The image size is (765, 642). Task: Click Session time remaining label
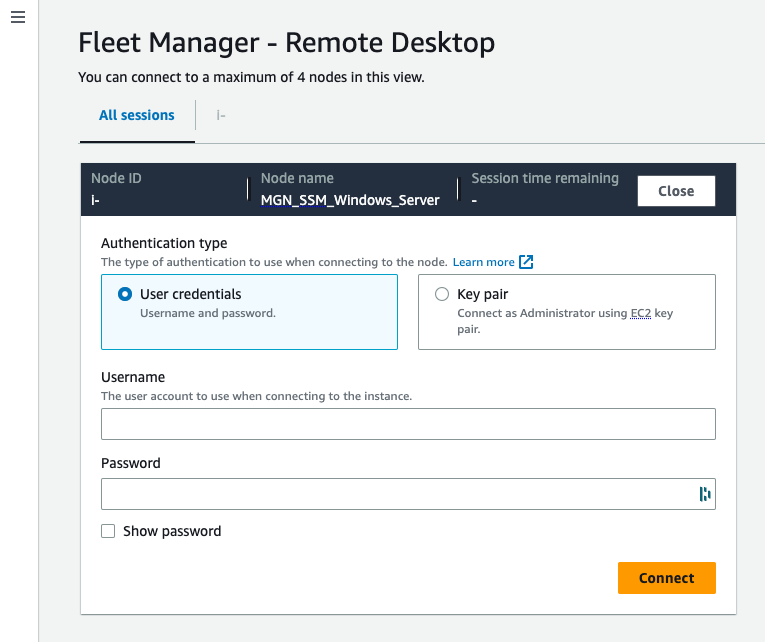coord(545,178)
